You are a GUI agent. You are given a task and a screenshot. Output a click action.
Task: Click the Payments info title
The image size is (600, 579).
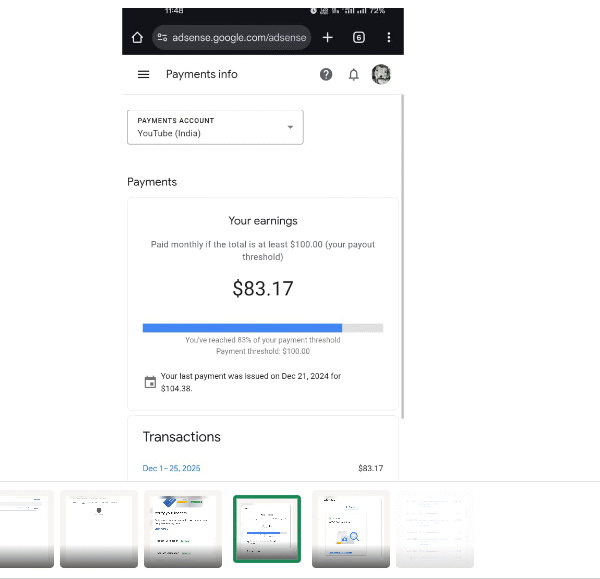202,74
